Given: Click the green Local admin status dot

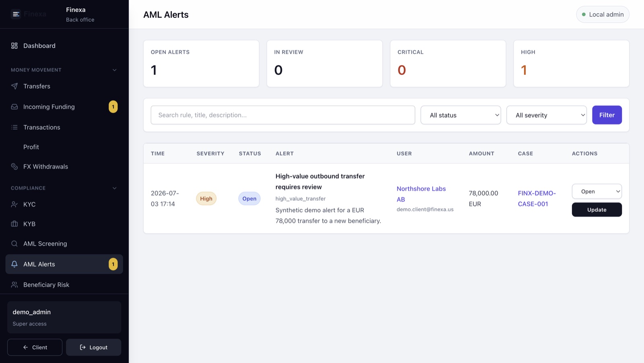Looking at the screenshot, I should point(584,14).
